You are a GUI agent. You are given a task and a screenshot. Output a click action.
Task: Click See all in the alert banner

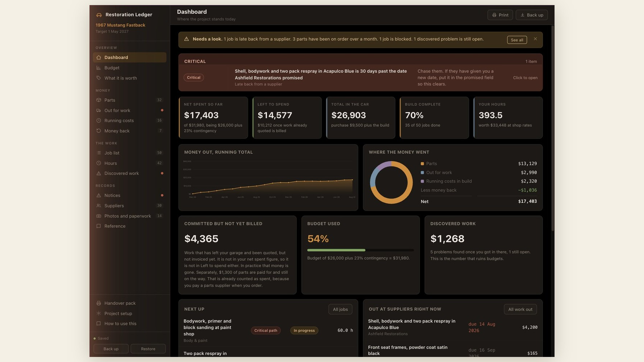click(517, 40)
